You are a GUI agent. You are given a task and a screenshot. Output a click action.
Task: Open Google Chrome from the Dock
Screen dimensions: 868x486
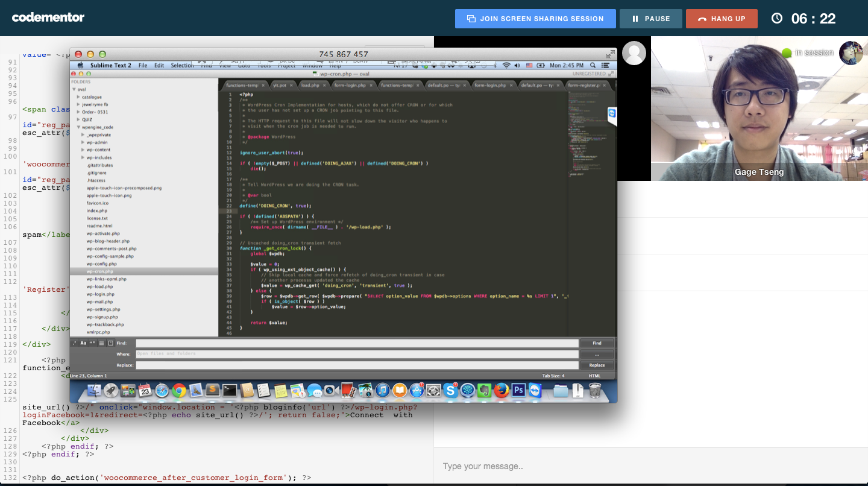click(x=178, y=390)
